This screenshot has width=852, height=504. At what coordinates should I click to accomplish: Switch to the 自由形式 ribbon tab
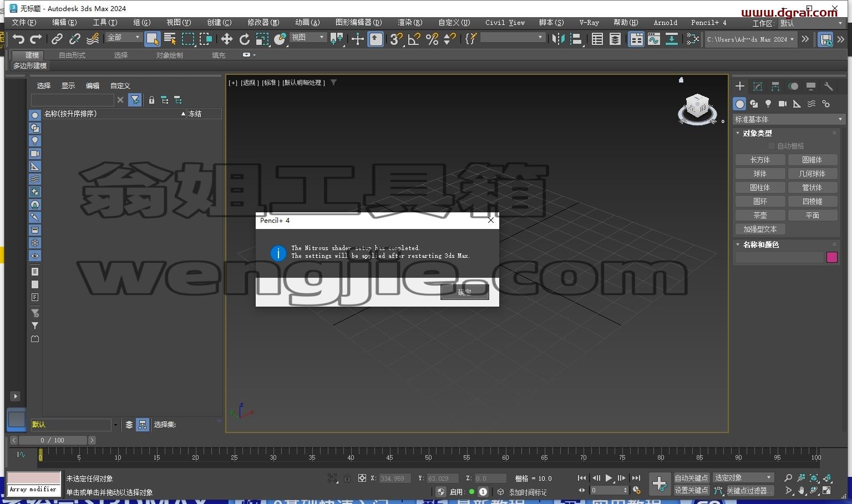click(72, 55)
